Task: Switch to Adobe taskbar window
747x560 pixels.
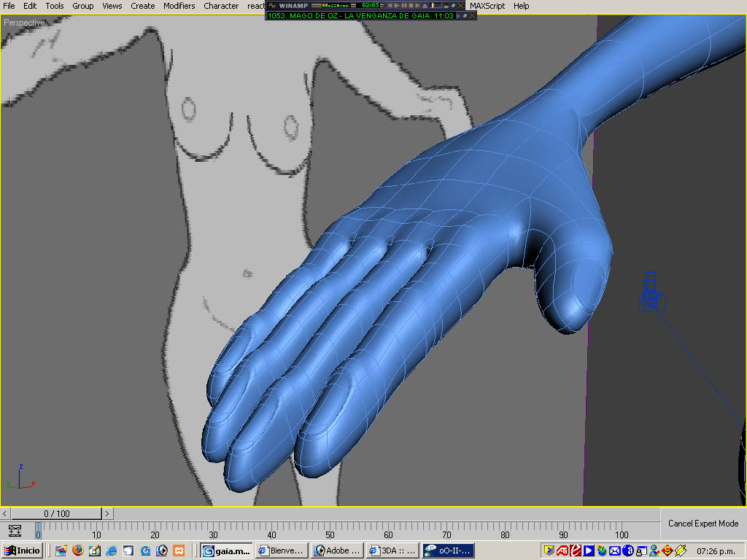Action: point(336,551)
